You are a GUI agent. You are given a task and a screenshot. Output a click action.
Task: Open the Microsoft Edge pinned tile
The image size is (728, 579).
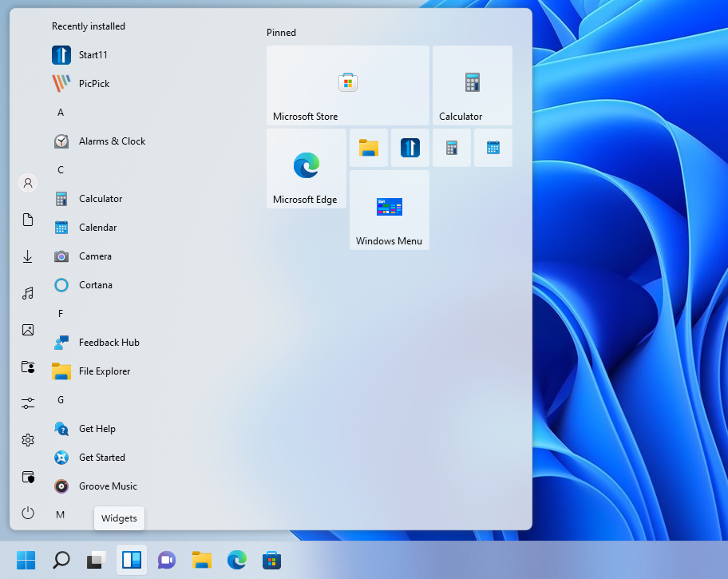307,169
